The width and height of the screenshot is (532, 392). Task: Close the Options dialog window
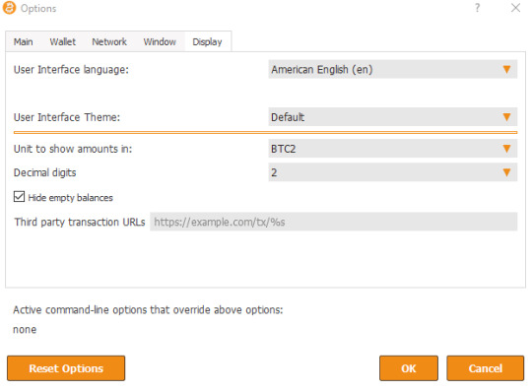[x=515, y=8]
